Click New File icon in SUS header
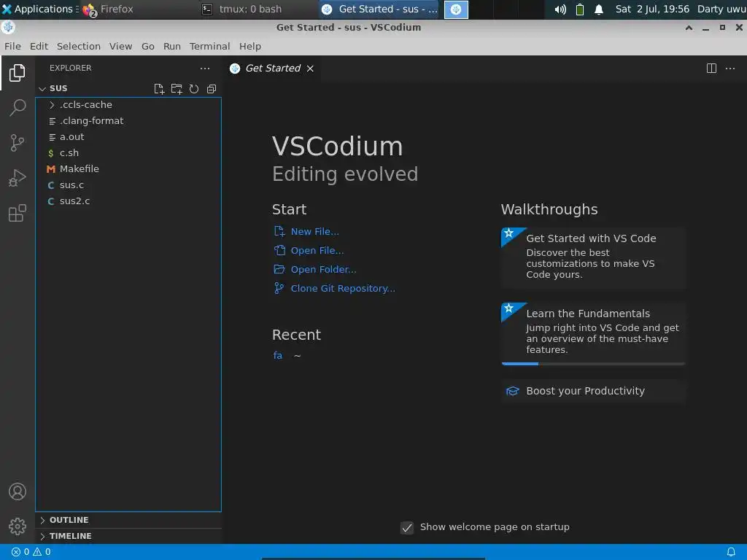 [159, 88]
